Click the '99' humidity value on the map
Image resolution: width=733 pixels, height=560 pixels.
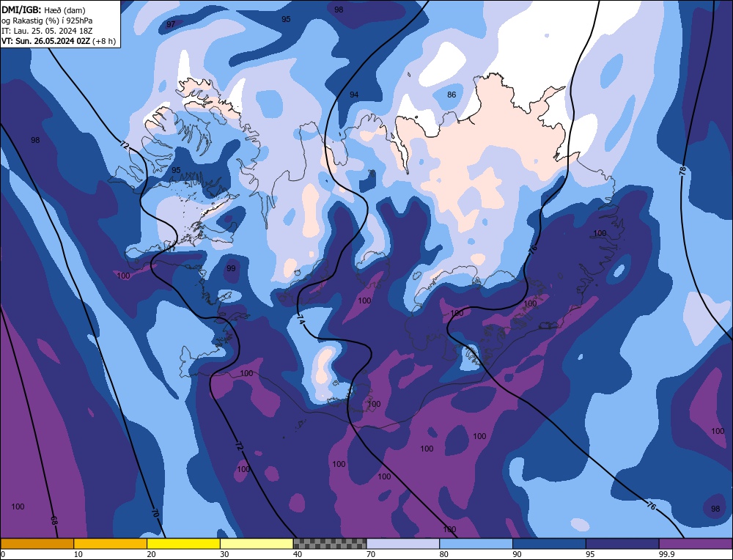tap(231, 268)
